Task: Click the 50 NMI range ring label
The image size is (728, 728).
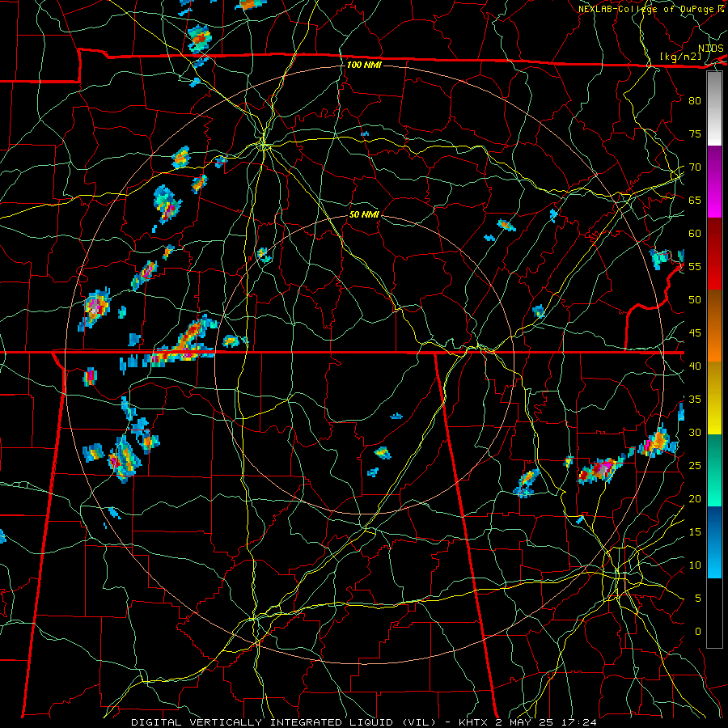Action: click(364, 214)
